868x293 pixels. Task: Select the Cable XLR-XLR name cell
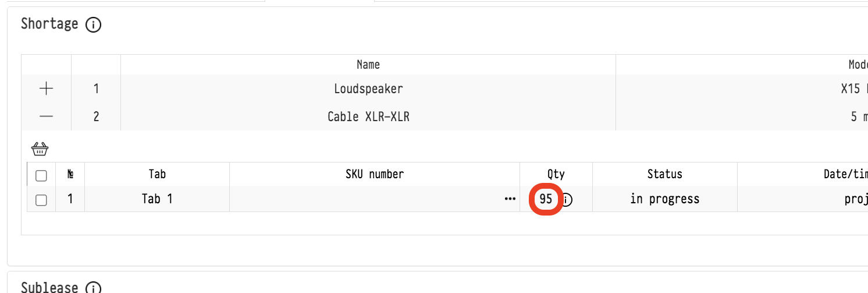368,117
